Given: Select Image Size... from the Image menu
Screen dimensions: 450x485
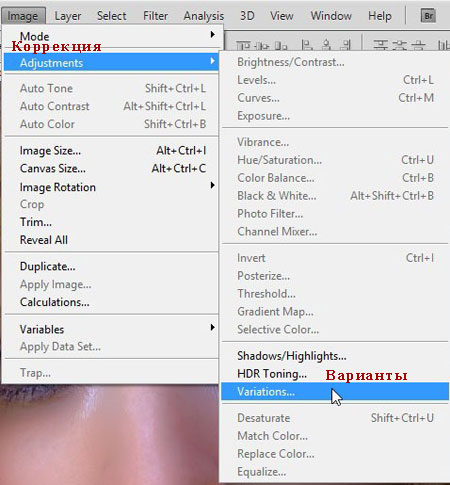Looking at the screenshot, I should (111, 151).
